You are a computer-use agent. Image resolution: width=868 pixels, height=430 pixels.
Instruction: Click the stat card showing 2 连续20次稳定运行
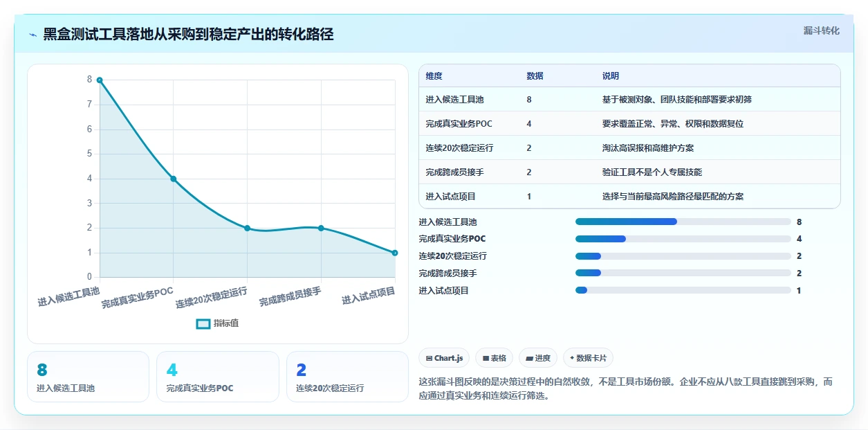(347, 377)
